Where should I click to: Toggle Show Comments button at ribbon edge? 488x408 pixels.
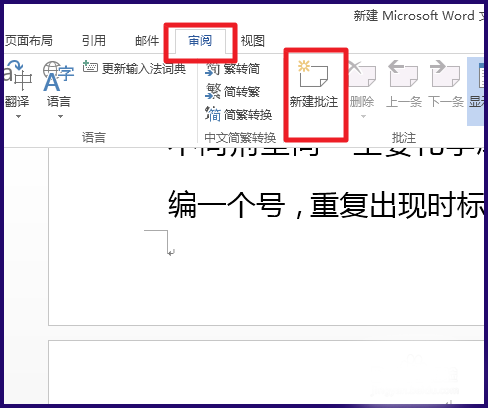click(476, 91)
